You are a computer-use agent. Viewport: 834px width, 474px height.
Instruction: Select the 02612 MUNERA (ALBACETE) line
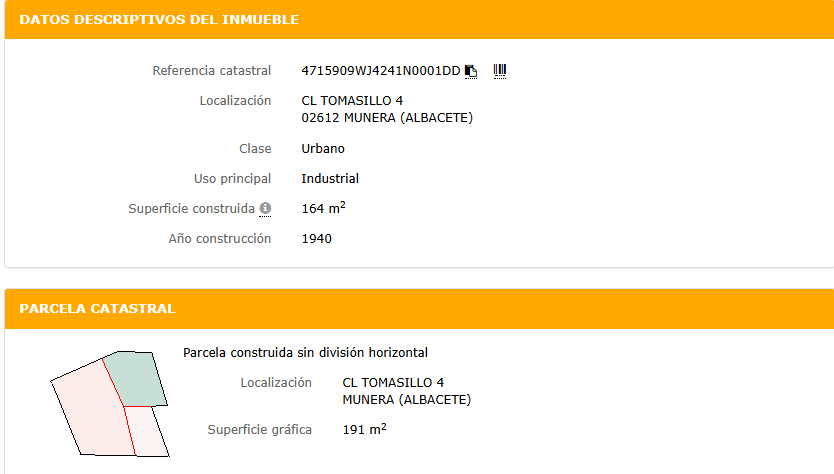point(387,118)
